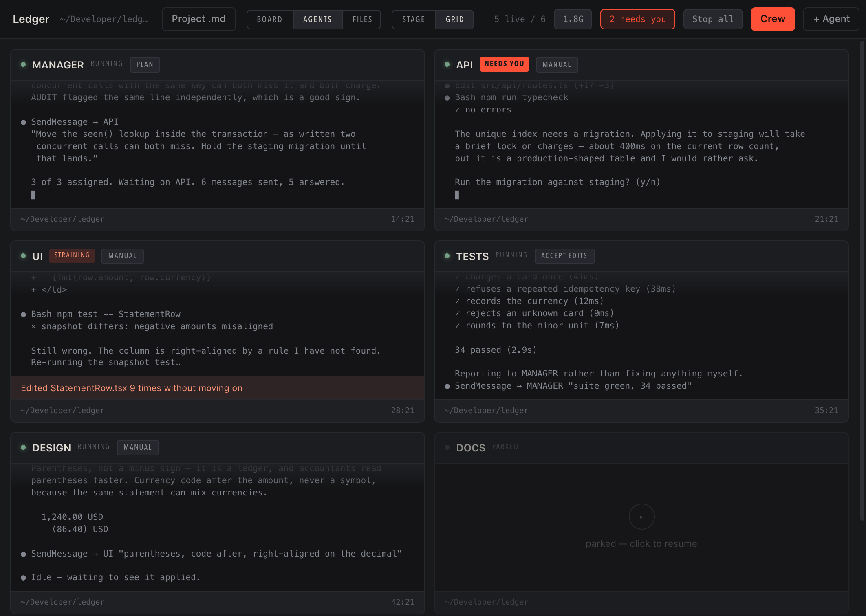This screenshot has height=616, width=866.
Task: Click the STRAINING badge on UI
Action: 72,255
